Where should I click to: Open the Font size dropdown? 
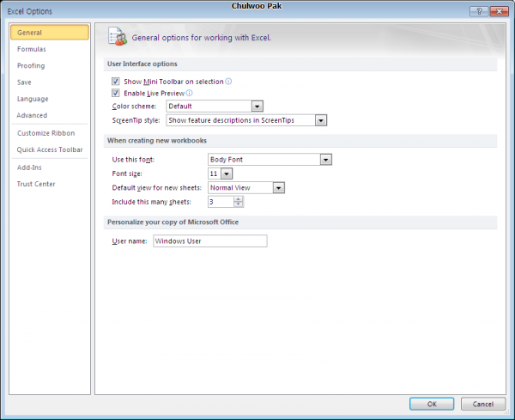(x=227, y=173)
